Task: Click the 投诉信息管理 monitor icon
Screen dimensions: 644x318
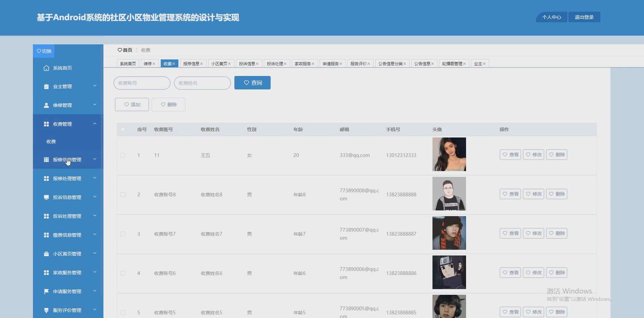Action: [46, 197]
